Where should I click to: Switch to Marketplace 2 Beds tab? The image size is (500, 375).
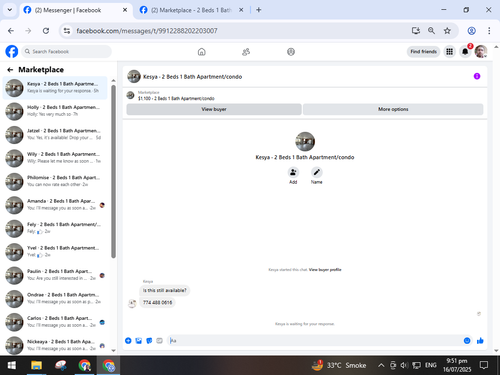coord(191,10)
